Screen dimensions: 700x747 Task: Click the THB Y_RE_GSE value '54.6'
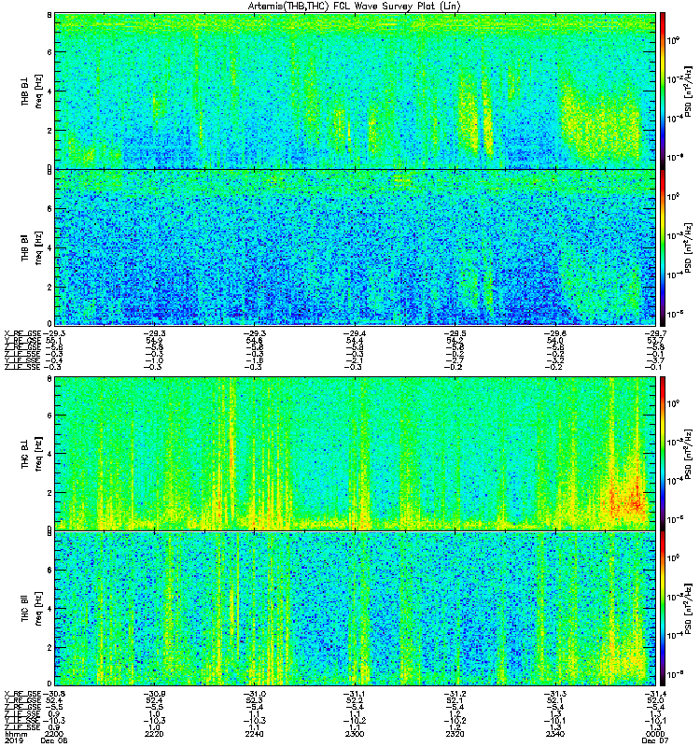pyautogui.click(x=254, y=340)
